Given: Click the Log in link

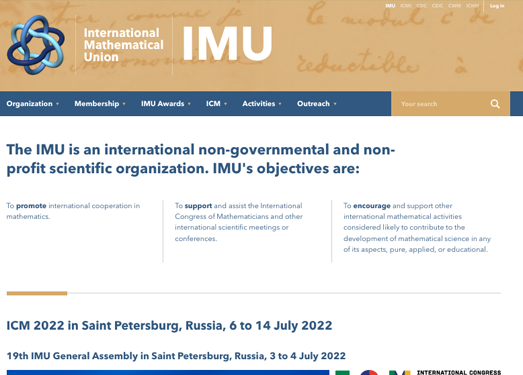Looking at the screenshot, I should pos(497,6).
